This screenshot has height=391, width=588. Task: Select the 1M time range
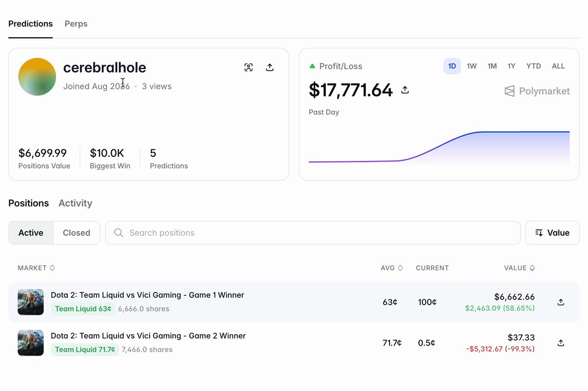tap(492, 66)
